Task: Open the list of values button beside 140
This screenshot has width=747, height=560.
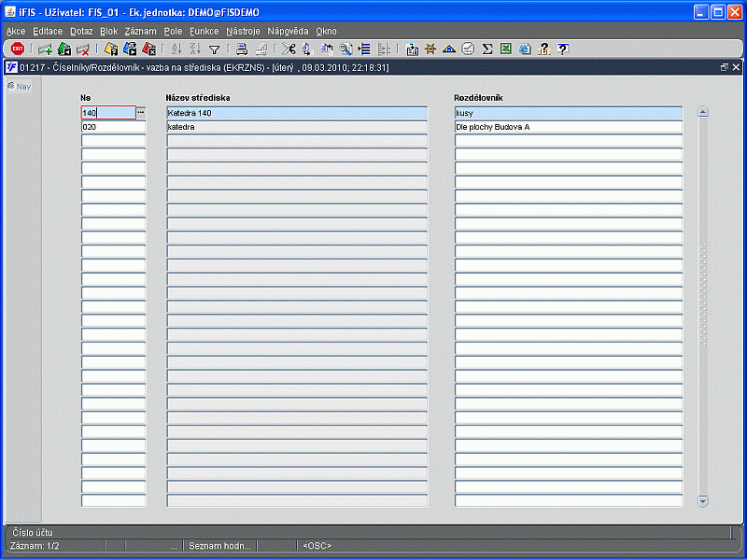Action: (141, 113)
